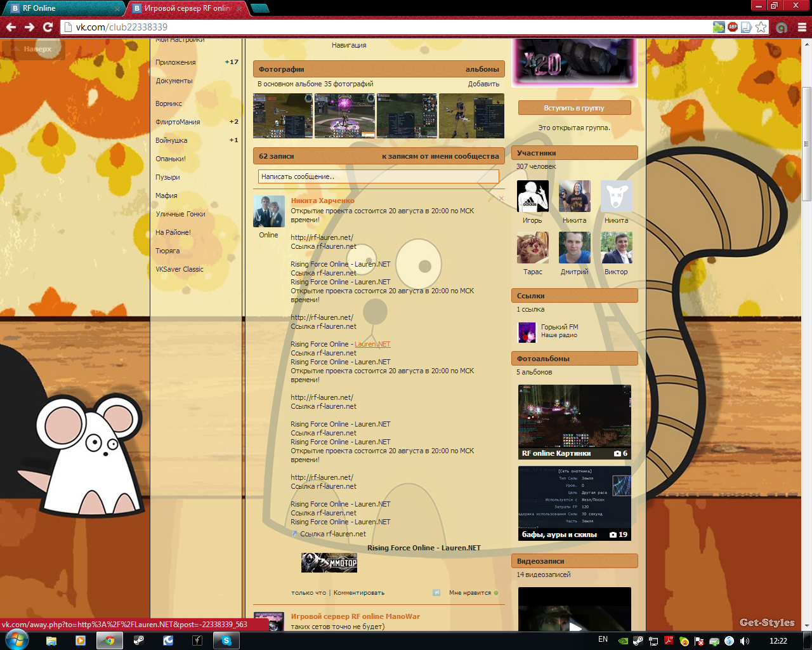Open the MMOTOP banner image in the post

329,562
